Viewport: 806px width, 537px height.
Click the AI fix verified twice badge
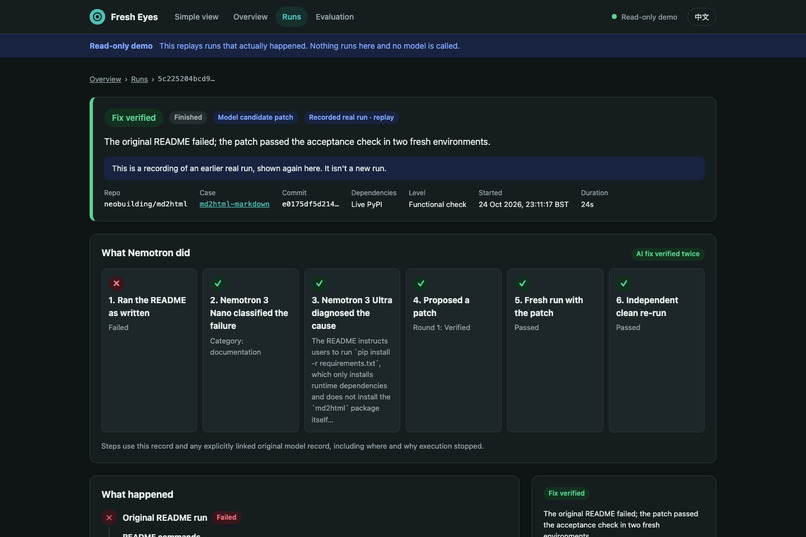tap(668, 254)
